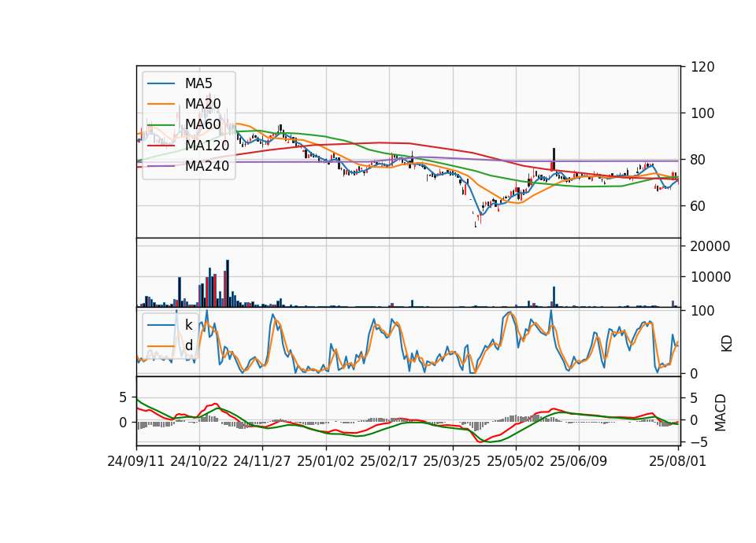Select the MA60 legend label
This screenshot has height=543, width=756.
[202, 125]
